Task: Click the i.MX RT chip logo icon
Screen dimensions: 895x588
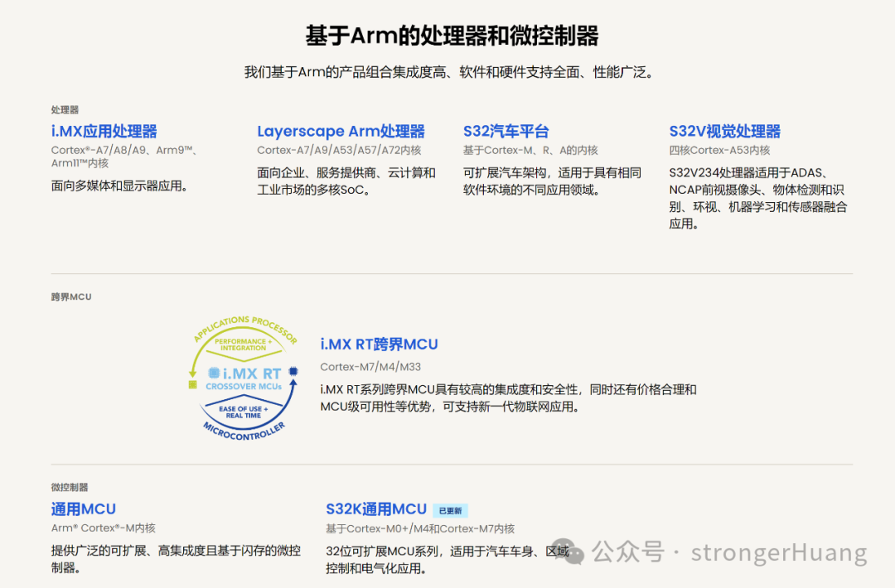Action: tap(213, 372)
